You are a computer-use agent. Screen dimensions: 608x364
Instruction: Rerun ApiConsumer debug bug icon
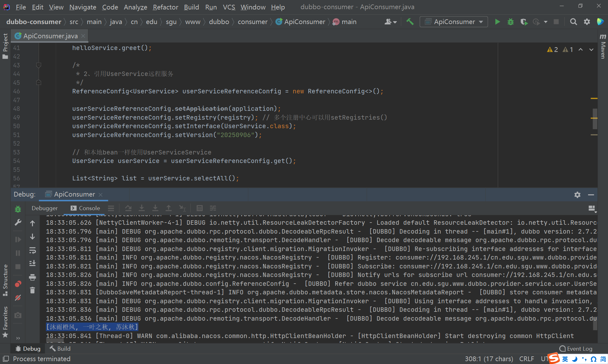click(18, 209)
